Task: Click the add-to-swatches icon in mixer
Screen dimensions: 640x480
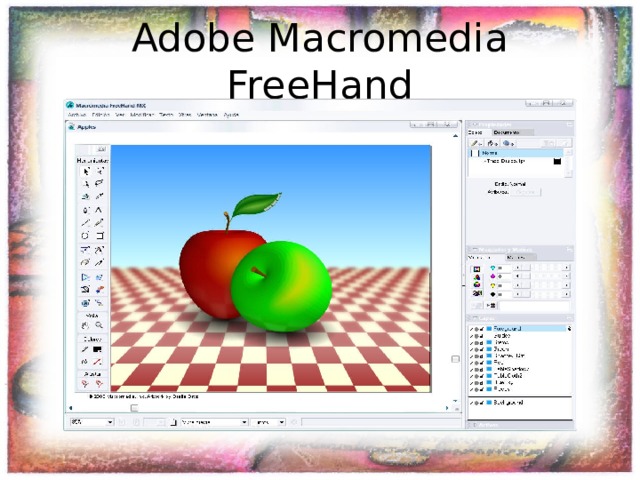Action: (491, 305)
